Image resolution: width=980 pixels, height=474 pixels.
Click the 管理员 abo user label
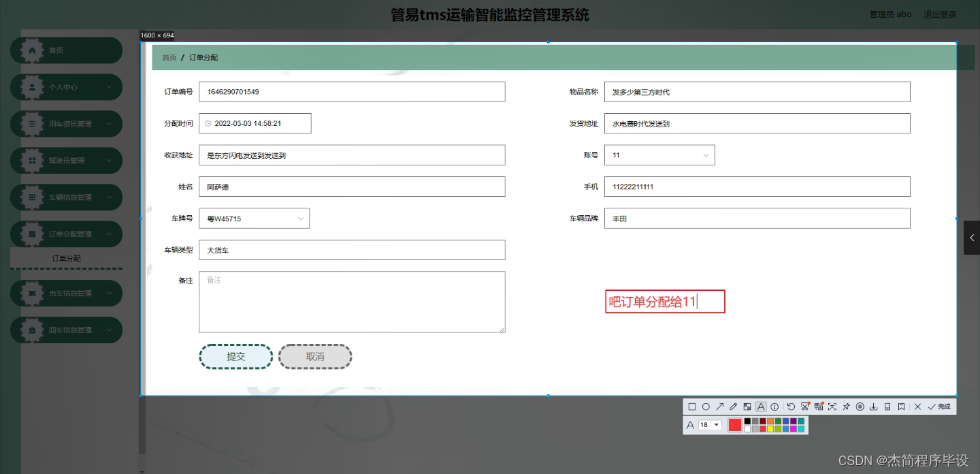click(x=890, y=14)
